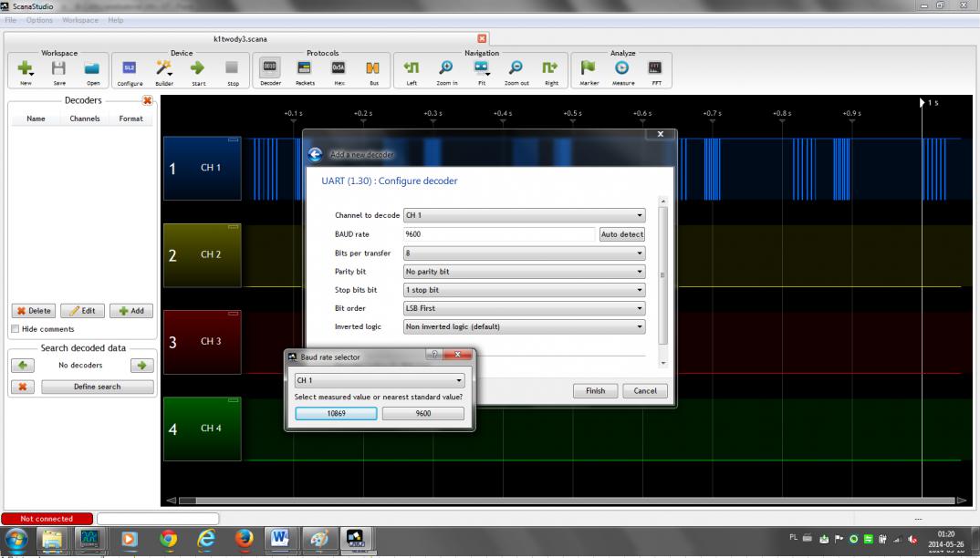Toggle the Hide comments checkbox
Image resolution: width=980 pixels, height=558 pixels.
pos(15,328)
